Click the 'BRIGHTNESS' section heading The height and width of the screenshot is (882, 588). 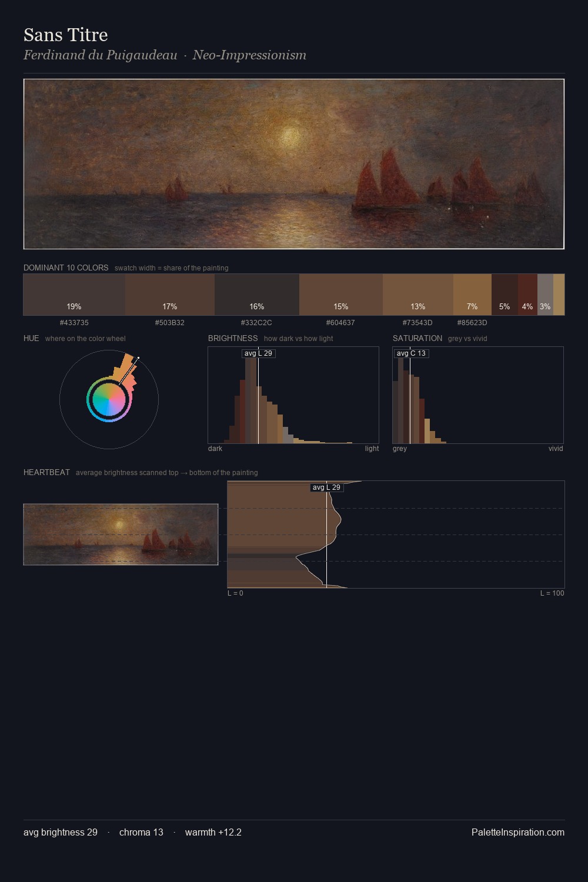233,338
